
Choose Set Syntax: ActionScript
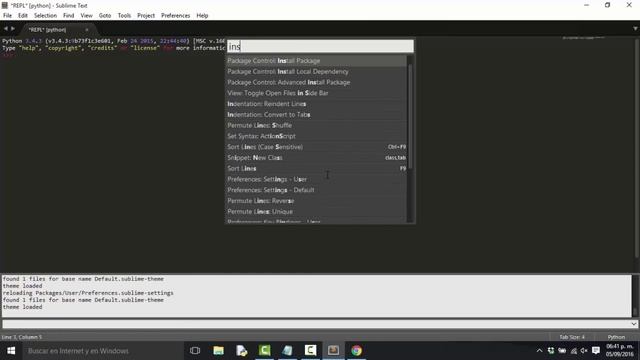click(x=317, y=136)
